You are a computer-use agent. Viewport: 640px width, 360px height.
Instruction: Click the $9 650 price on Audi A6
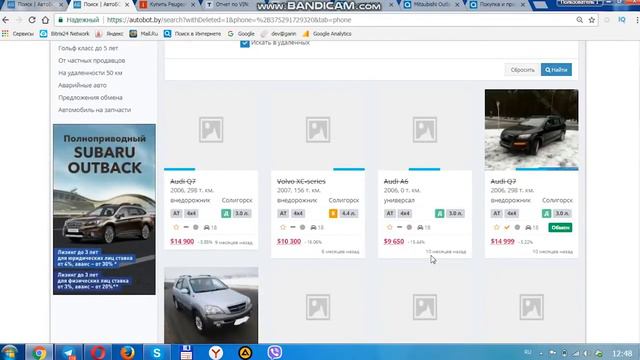(x=394, y=242)
